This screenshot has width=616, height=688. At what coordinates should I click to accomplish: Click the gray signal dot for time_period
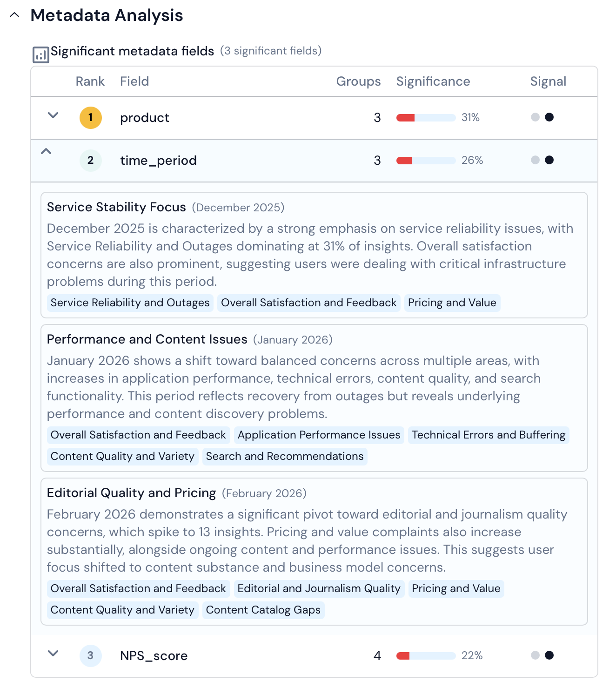[536, 160]
